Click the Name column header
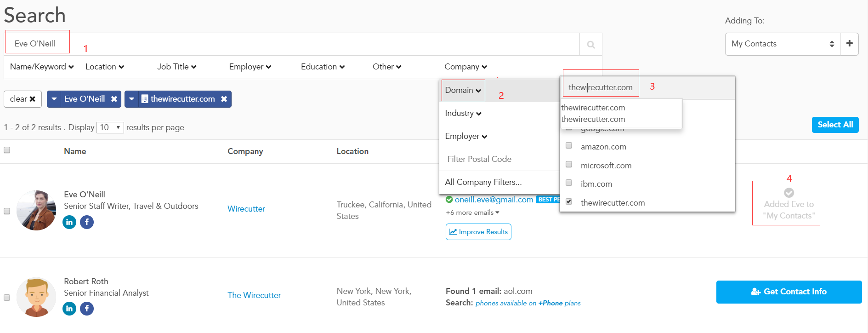 pos(75,151)
